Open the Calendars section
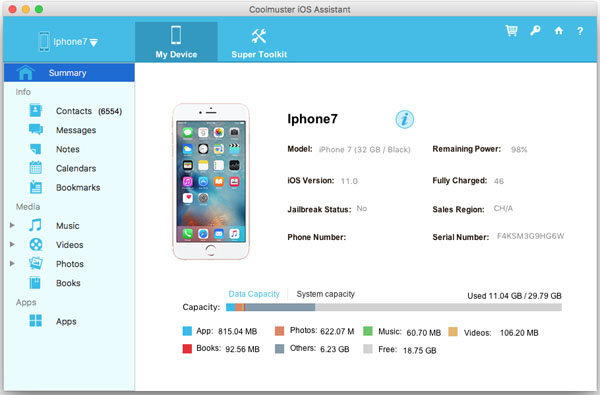The height and width of the screenshot is (395, 600). point(69,168)
